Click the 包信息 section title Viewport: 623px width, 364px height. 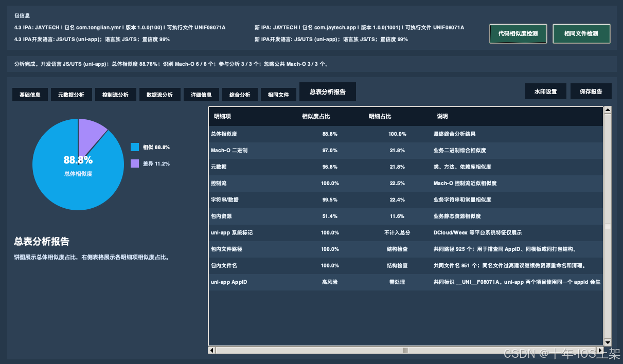click(x=22, y=16)
